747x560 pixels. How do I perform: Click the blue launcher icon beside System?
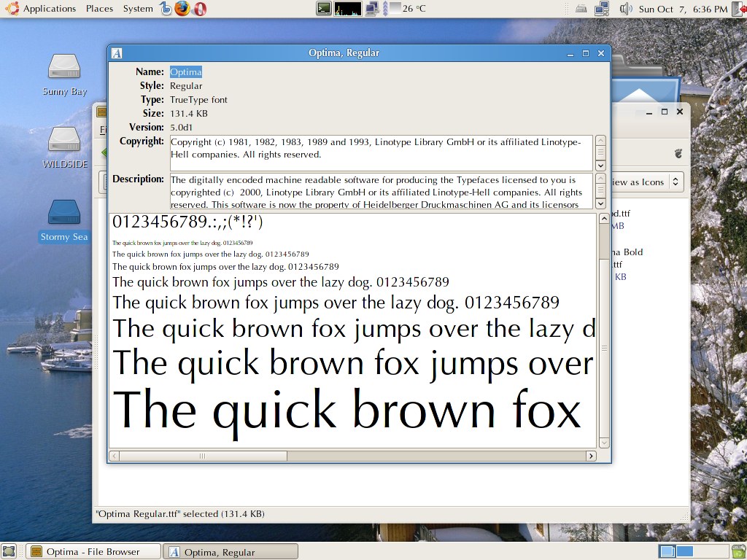pyautogui.click(x=166, y=9)
